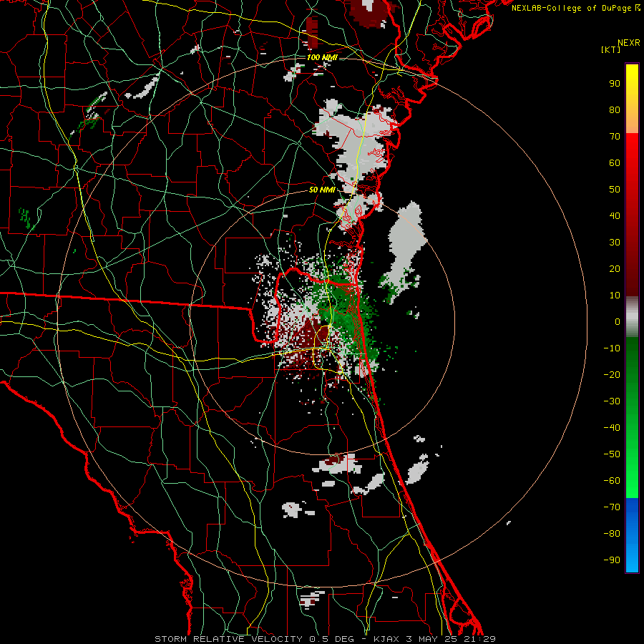This screenshot has height=644, width=644.
Task: Click the 0 value on the velocity scale
Action: (x=618, y=322)
